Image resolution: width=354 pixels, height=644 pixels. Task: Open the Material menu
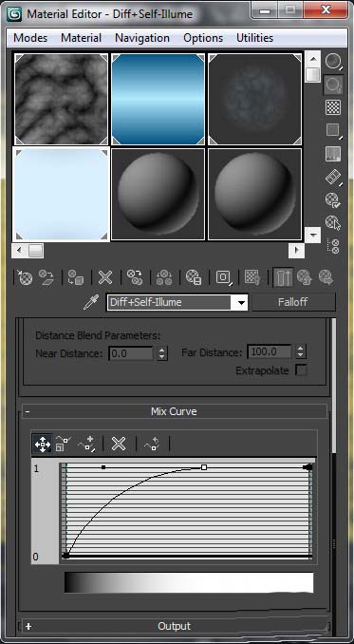[82, 38]
